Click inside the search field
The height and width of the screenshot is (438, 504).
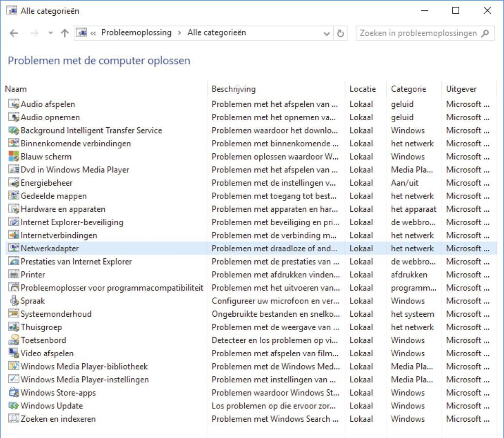[x=423, y=33]
